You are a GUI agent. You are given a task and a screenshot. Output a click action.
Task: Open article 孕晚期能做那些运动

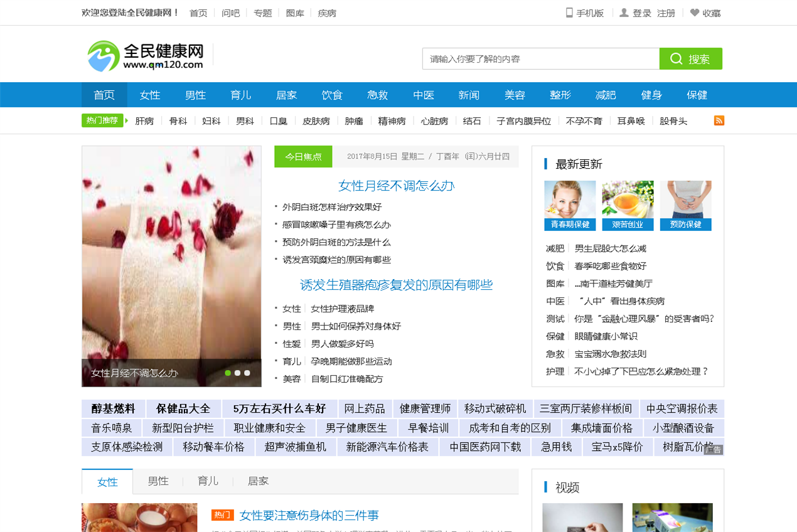351,361
